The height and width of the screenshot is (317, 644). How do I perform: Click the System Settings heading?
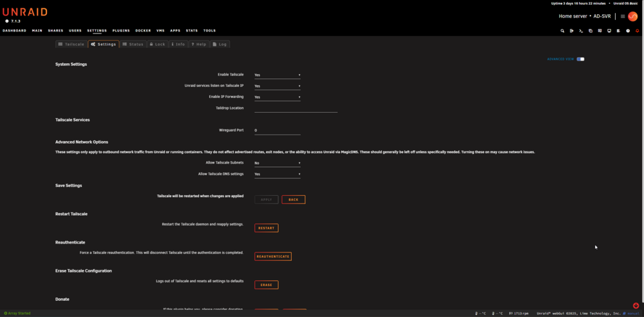(x=71, y=64)
